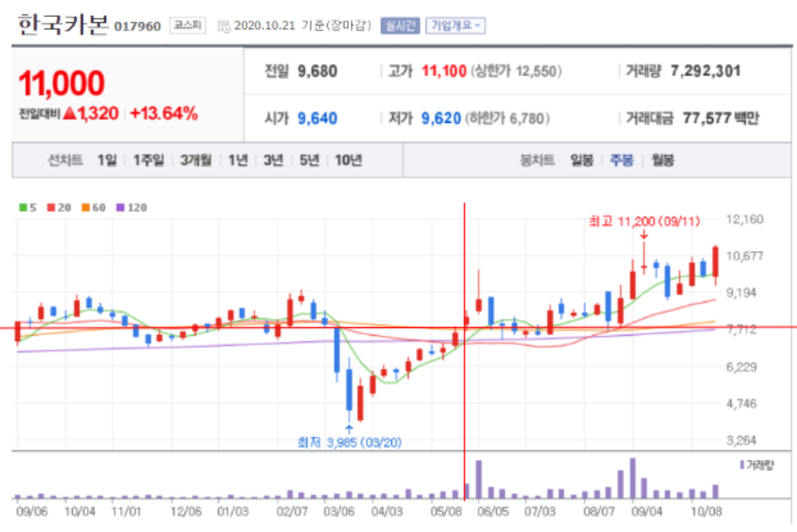Click the 03/06 date axis label
This screenshot has height=532, width=797.
click(x=339, y=512)
